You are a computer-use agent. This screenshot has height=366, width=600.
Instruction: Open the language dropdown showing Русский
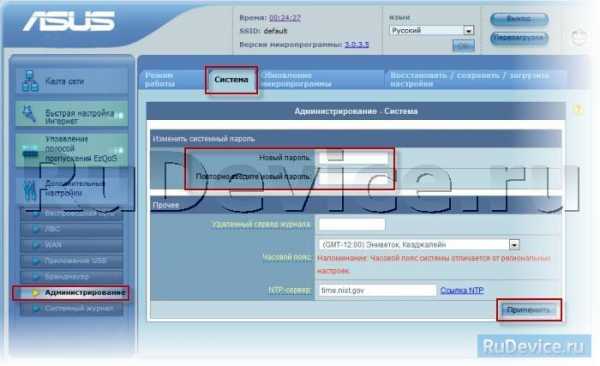[x=432, y=30]
